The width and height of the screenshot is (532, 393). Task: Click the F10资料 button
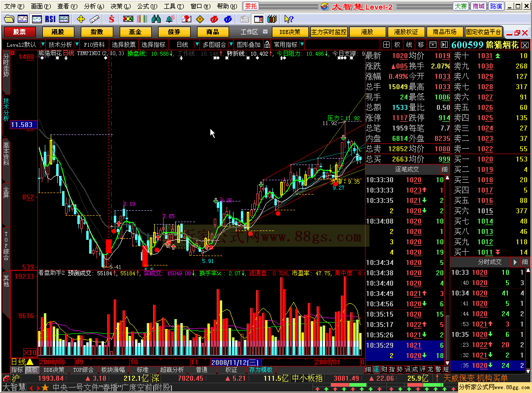click(x=94, y=44)
